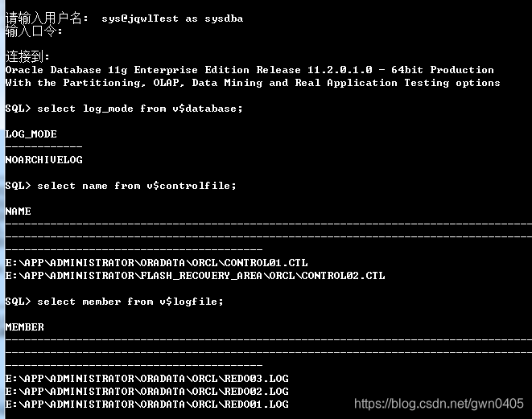Click the NOARCHIVELOG result value

point(44,160)
